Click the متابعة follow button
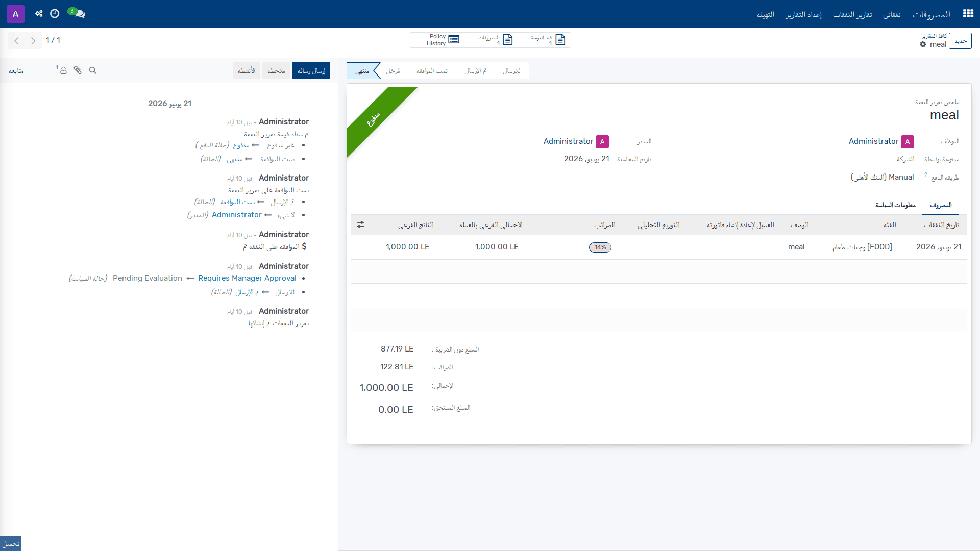The image size is (980, 551). coord(16,71)
